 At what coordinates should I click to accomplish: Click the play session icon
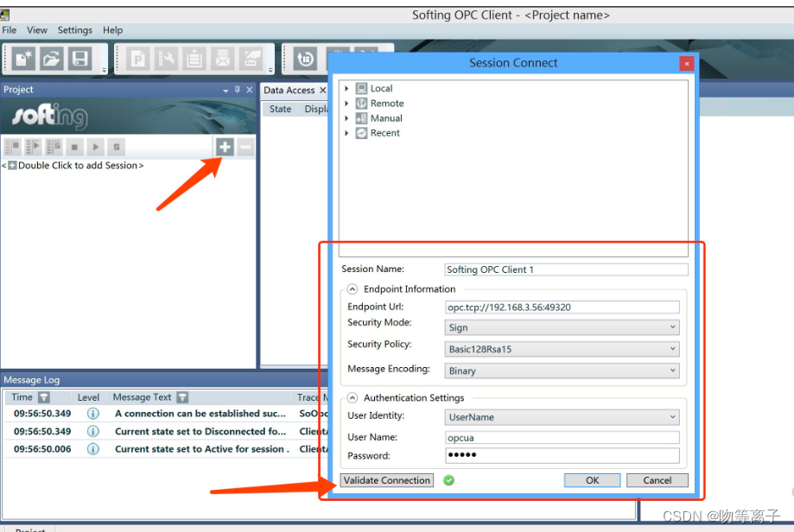coord(94,146)
